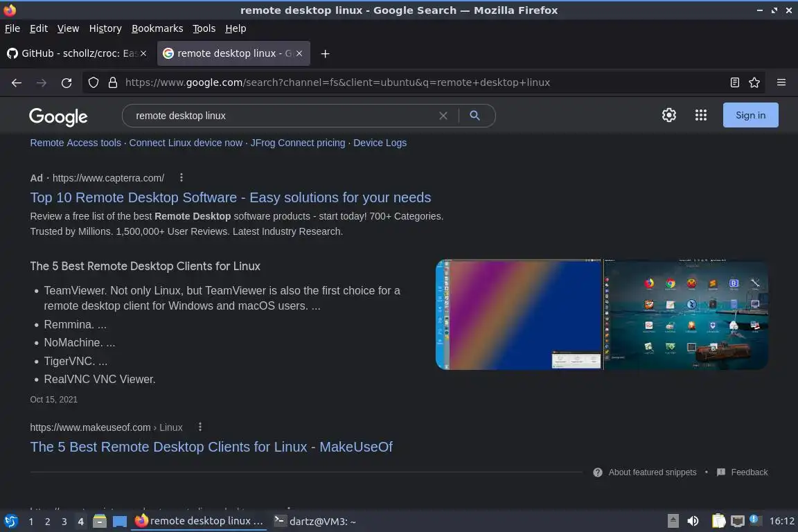This screenshot has width=798, height=532.
Task: Reload the current page
Action: click(66, 82)
